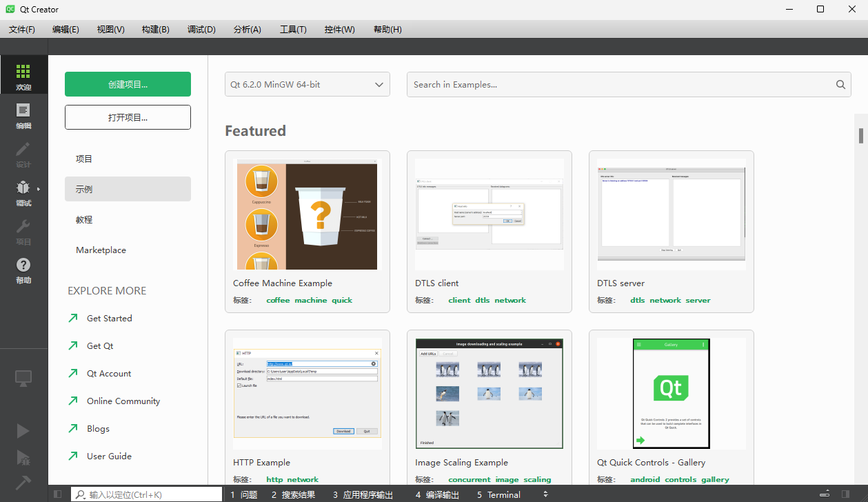Open the 帮助(H) menu
Image resolution: width=868 pixels, height=502 pixels.
[x=387, y=30]
